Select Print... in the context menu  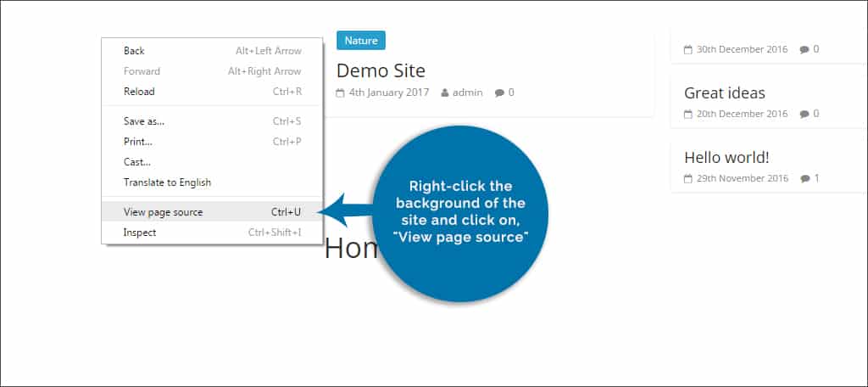pos(211,142)
